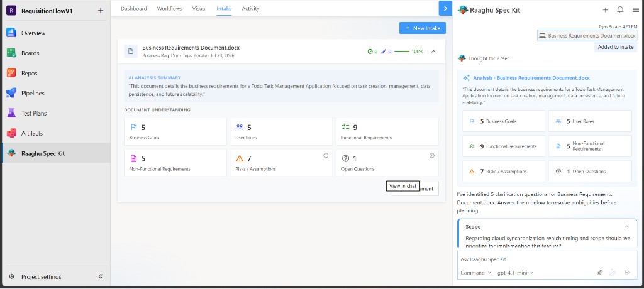Click the 100% progress bar on intake card
Screen dimensions: 644x289
pyautogui.click(x=409, y=52)
